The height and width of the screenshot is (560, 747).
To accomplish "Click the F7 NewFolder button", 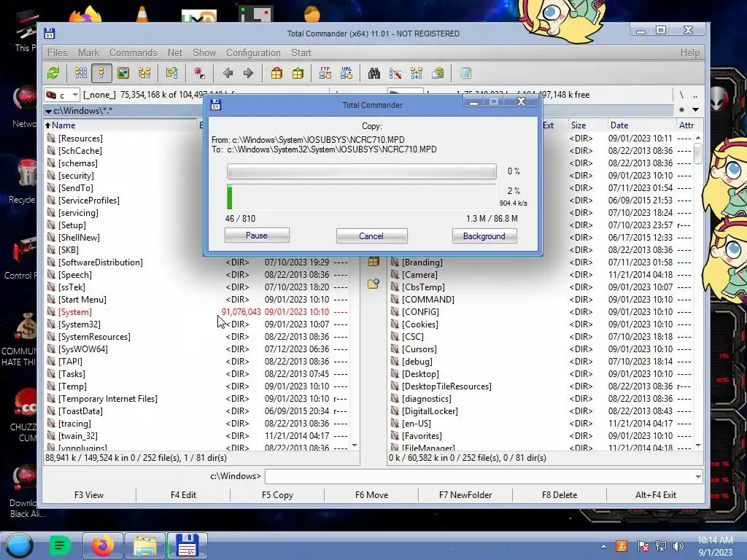I will (465, 495).
